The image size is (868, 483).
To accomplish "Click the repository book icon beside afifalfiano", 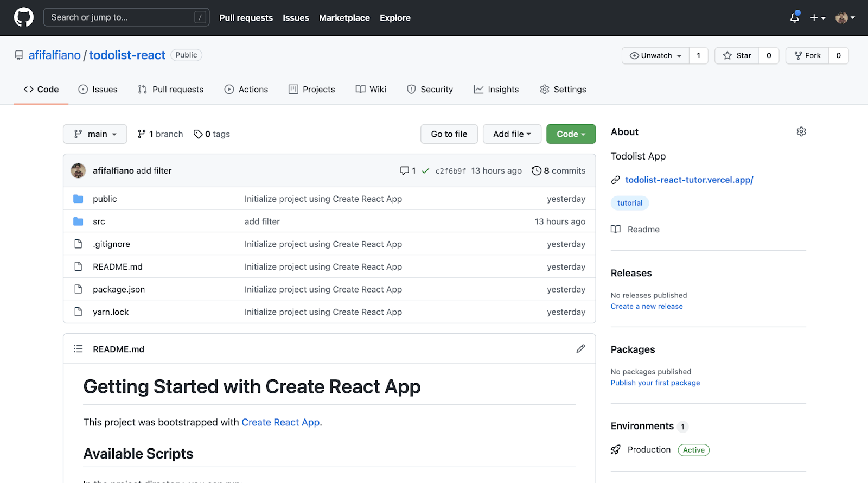I will coord(19,55).
